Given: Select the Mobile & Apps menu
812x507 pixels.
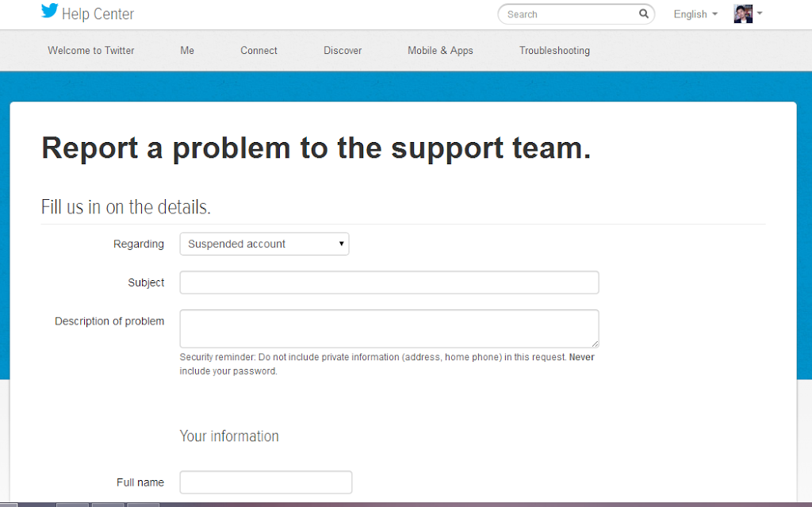Looking at the screenshot, I should 440,51.
